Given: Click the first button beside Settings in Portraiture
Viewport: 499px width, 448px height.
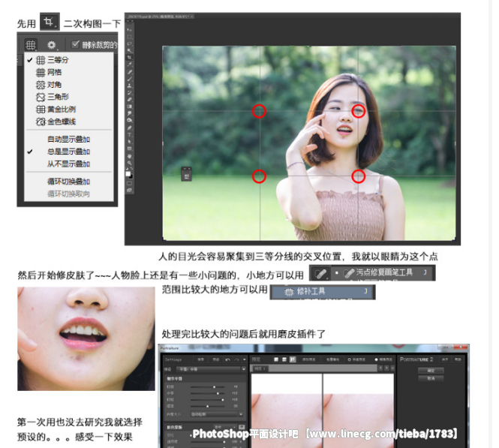Looking at the screenshot, I should (x=200, y=359).
